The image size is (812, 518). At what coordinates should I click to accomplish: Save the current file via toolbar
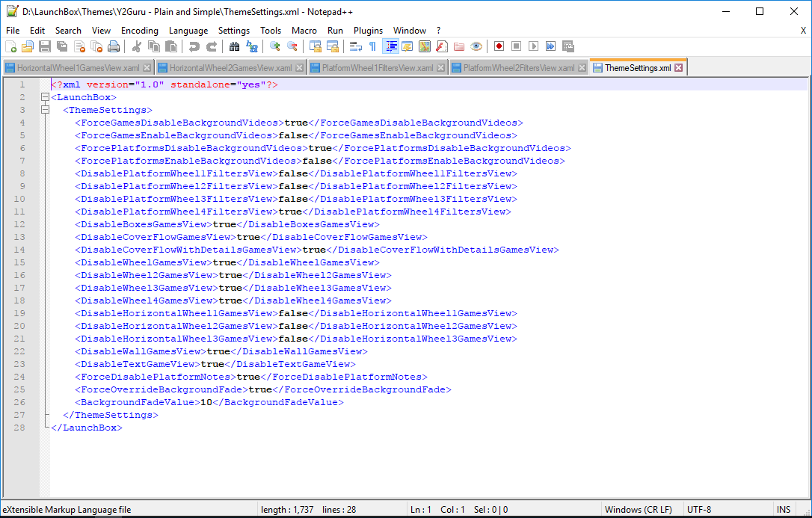click(x=45, y=46)
